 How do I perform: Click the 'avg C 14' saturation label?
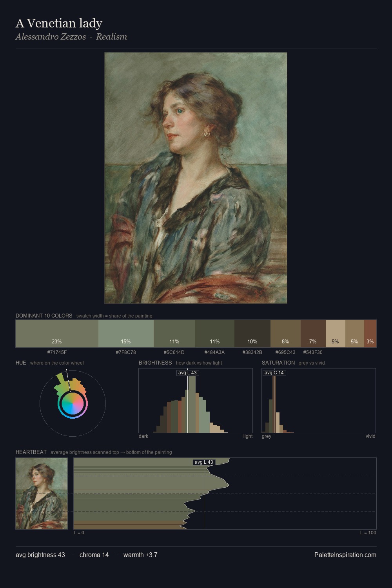(274, 373)
